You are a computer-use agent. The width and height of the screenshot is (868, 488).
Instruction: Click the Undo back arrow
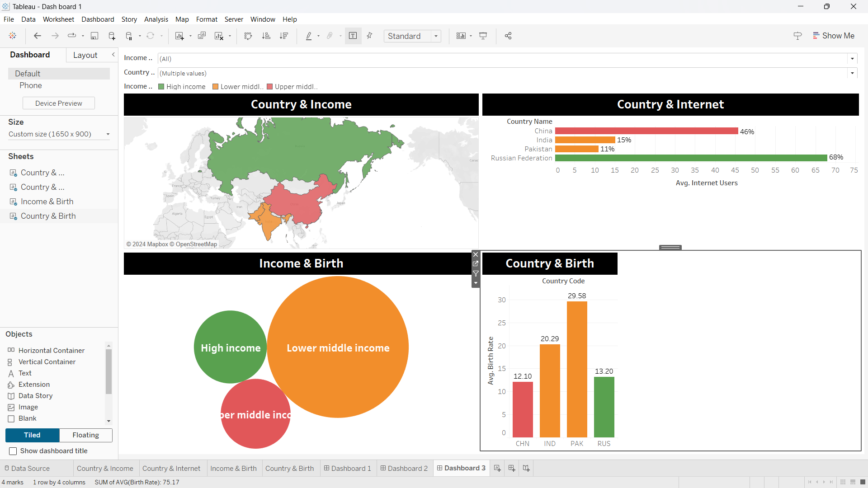(38, 36)
